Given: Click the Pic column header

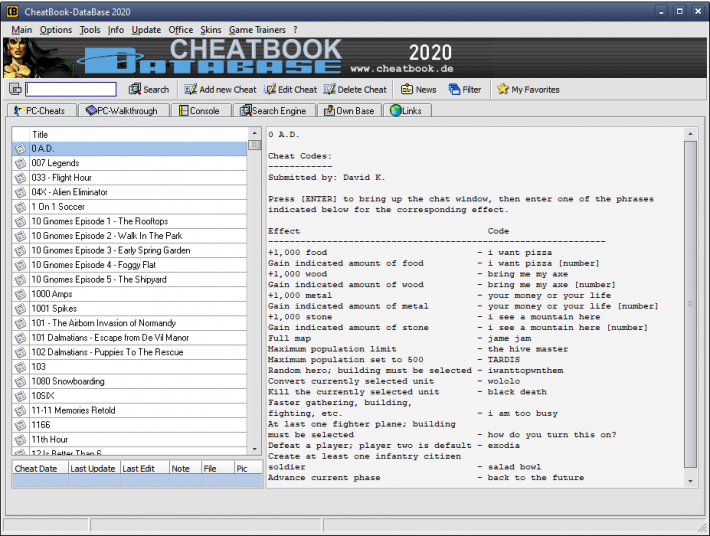Looking at the screenshot, I should [x=249, y=469].
